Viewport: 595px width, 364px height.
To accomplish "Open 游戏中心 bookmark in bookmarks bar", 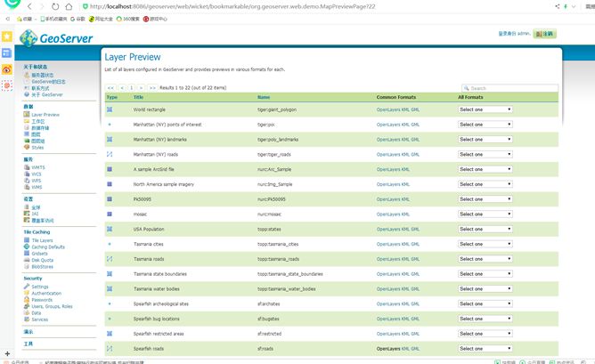I will [x=155, y=19].
